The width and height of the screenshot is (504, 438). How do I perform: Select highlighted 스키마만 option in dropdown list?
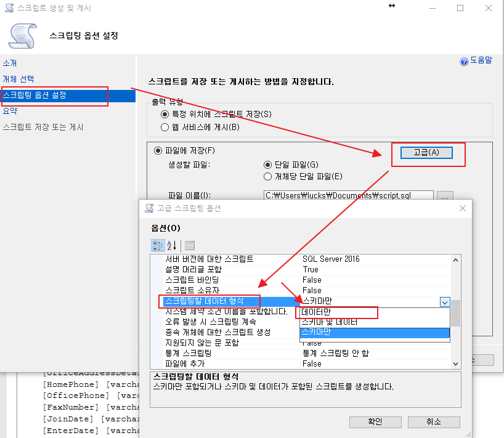pyautogui.click(x=375, y=333)
